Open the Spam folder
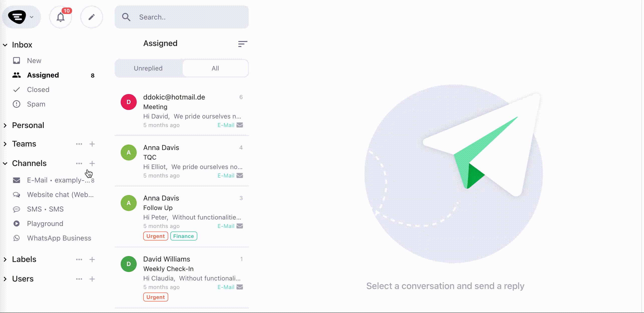 click(x=36, y=104)
